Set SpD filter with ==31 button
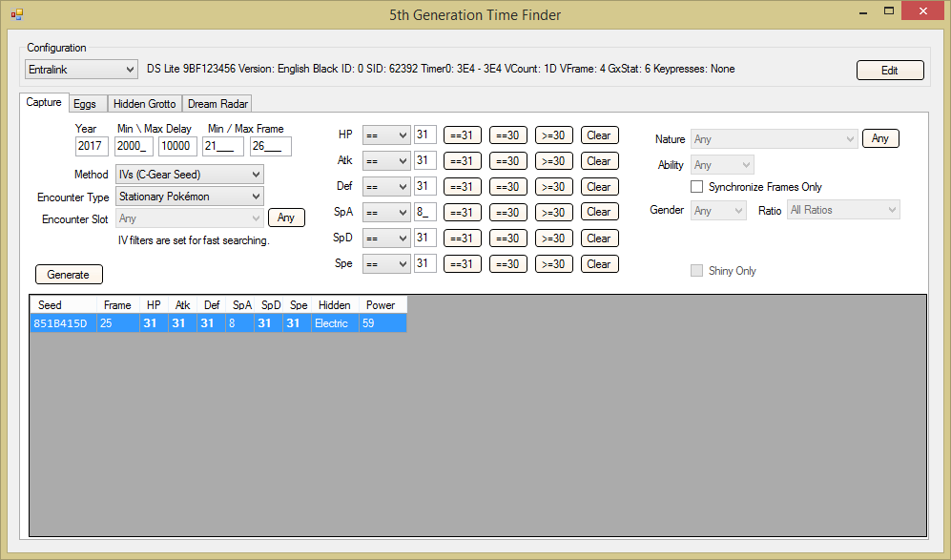 463,239
